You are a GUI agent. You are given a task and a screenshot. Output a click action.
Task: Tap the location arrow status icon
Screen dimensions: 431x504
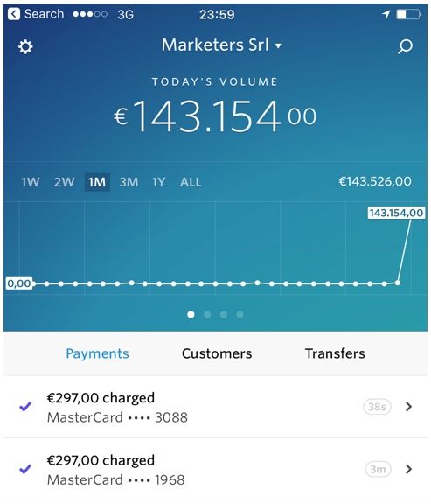click(386, 14)
